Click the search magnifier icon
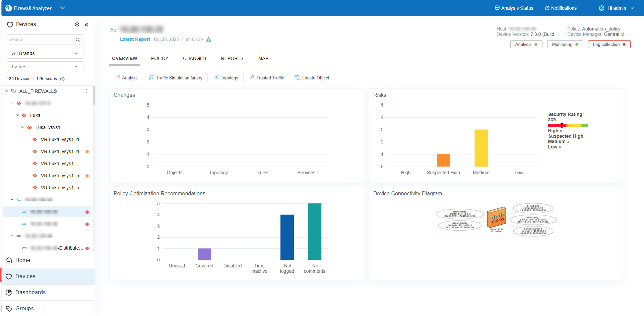 tap(78, 40)
